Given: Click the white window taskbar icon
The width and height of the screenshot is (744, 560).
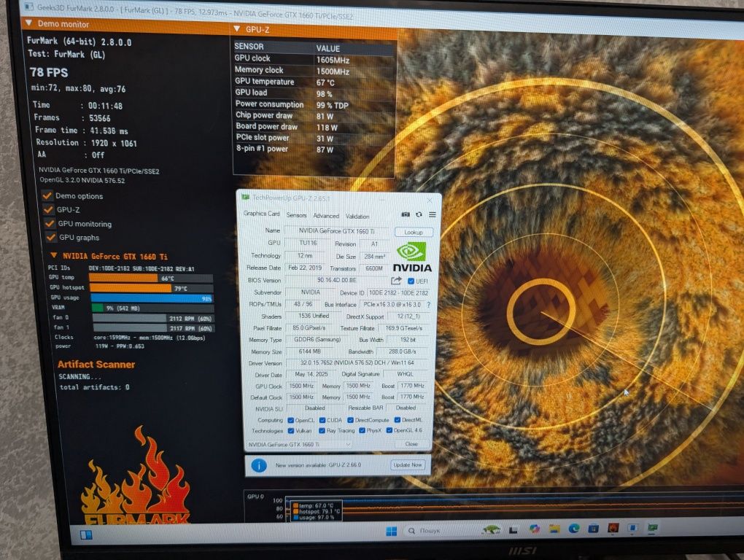Looking at the screenshot, I should 633,527.
